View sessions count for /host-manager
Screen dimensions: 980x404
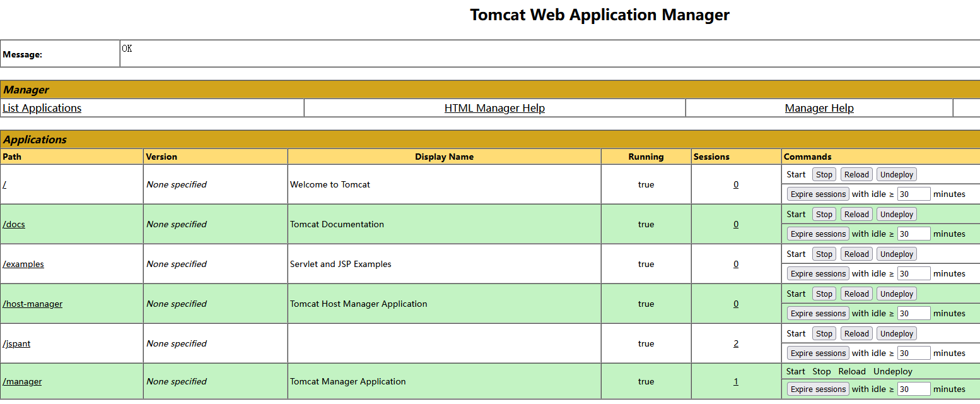736,304
